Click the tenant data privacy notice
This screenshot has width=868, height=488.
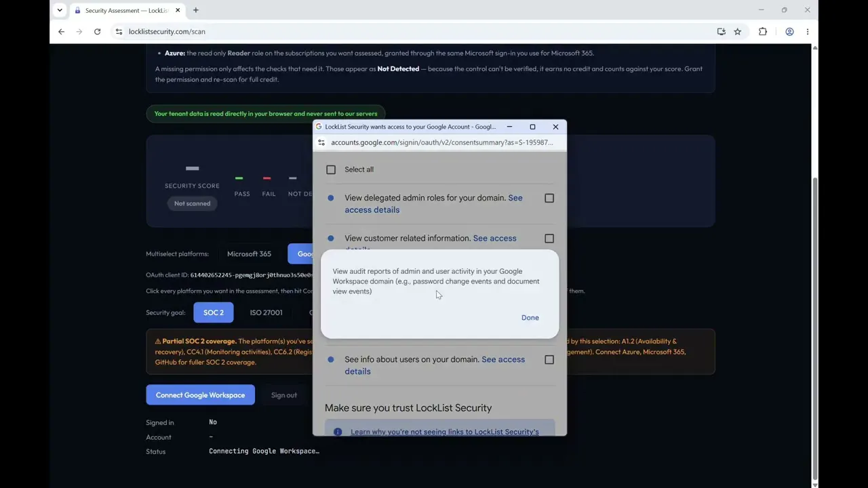[266, 114]
